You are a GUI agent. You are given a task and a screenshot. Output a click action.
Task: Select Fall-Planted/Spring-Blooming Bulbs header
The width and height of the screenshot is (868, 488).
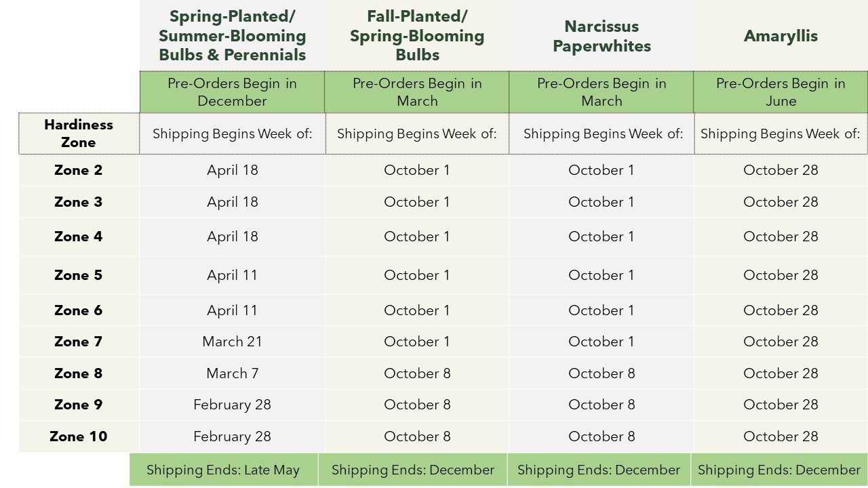pos(417,36)
